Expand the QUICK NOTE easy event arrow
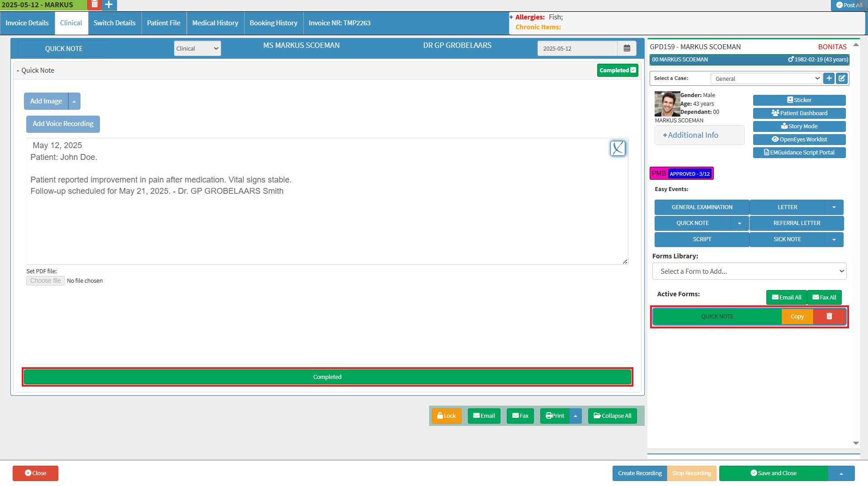Screen dimensions: 868x486 tap(740, 223)
